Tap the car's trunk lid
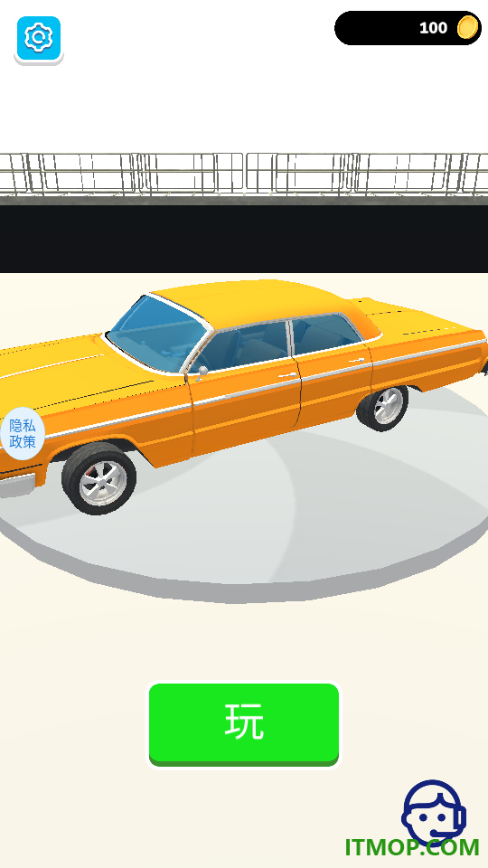This screenshot has height=868, width=488. click(426, 318)
